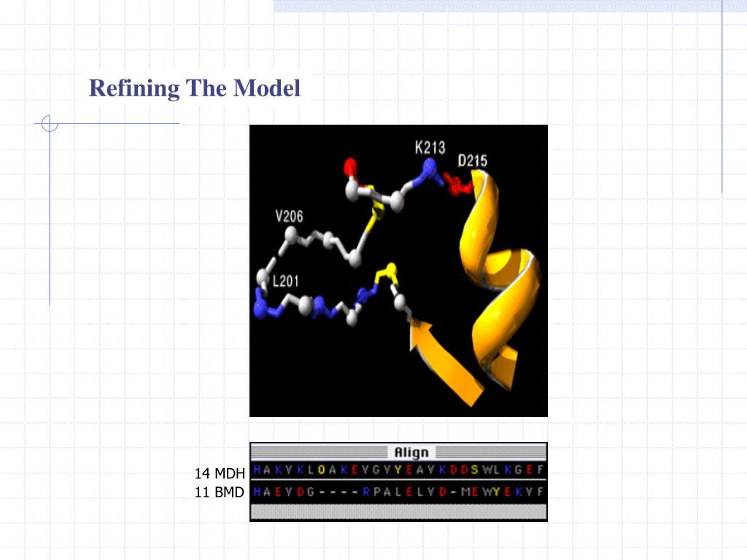Select the D215 residue label
The width and height of the screenshot is (747, 560).
[473, 160]
